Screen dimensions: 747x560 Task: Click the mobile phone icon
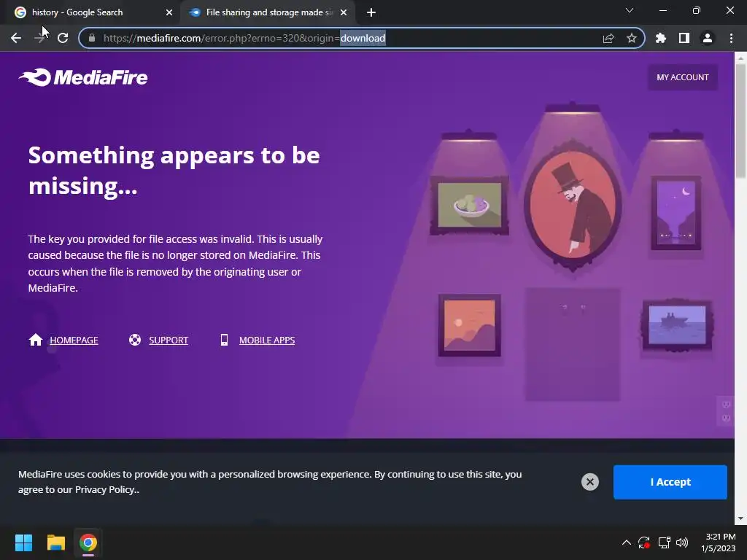click(x=224, y=340)
